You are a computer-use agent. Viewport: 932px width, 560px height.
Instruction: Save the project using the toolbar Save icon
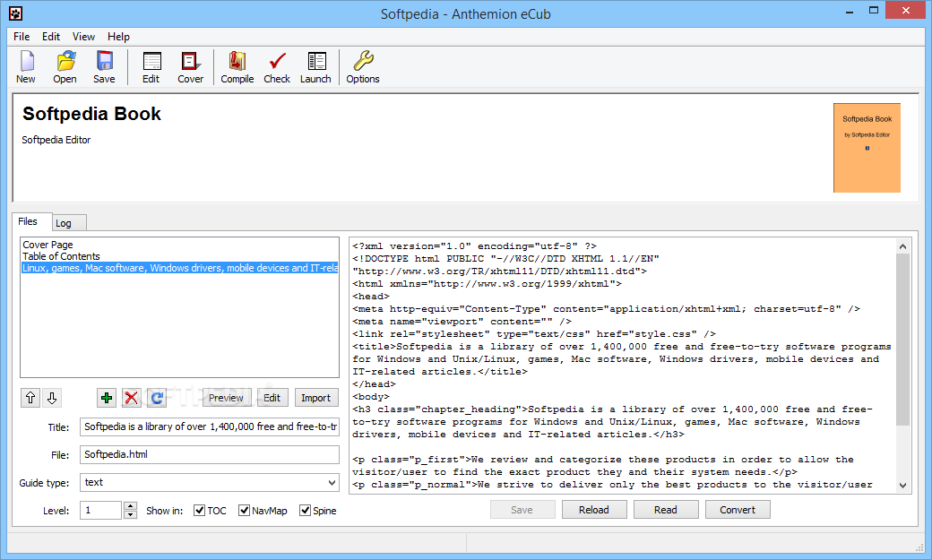click(104, 66)
